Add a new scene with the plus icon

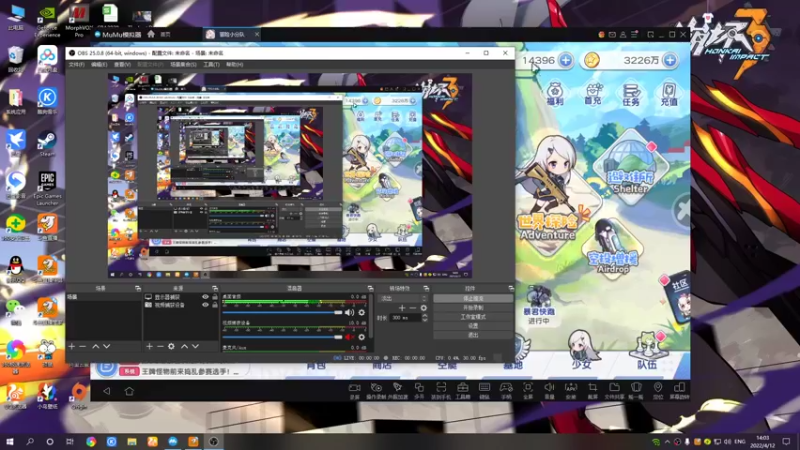pos(71,346)
